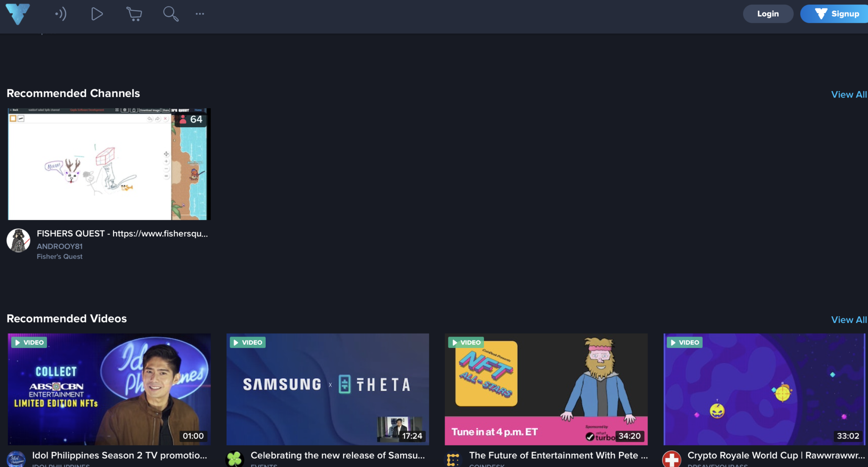Play the NFT All-Stars video thumbnail
Viewport: 868px width, 467px height.
click(x=546, y=389)
